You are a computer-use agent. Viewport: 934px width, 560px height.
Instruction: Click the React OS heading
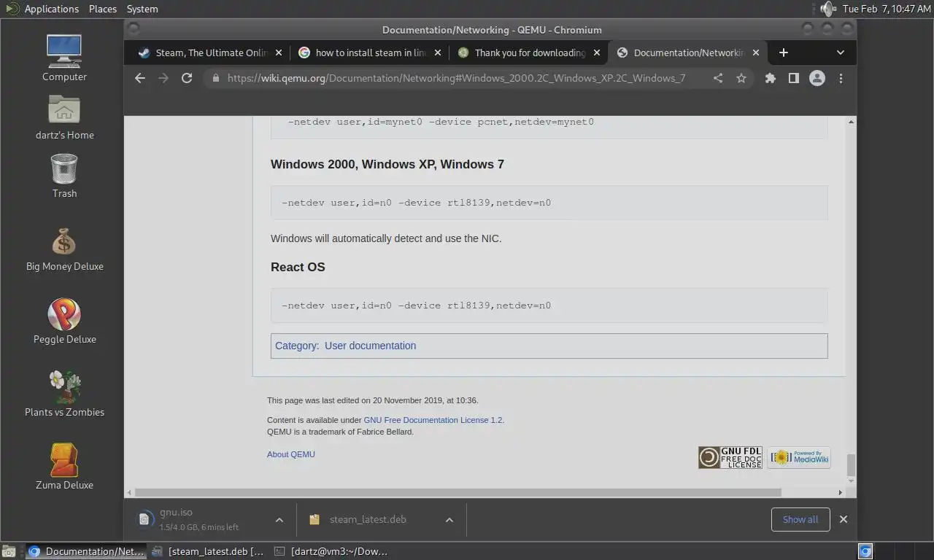(x=298, y=267)
